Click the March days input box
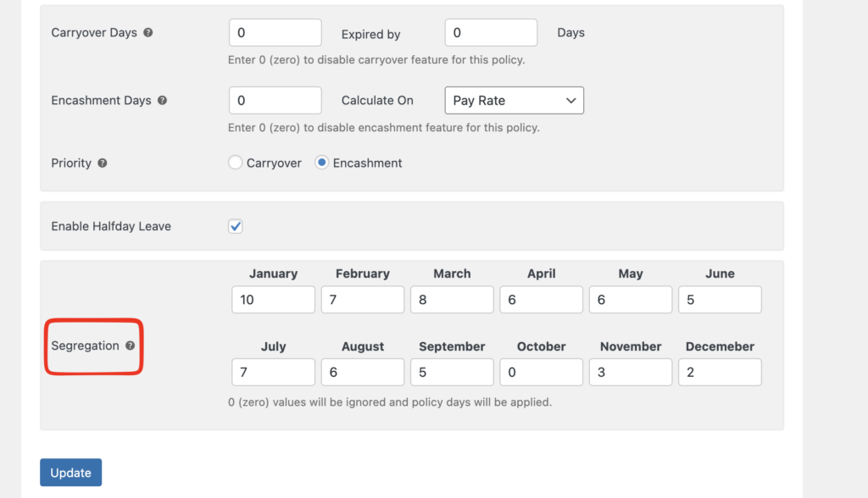868x498 pixels. click(452, 300)
